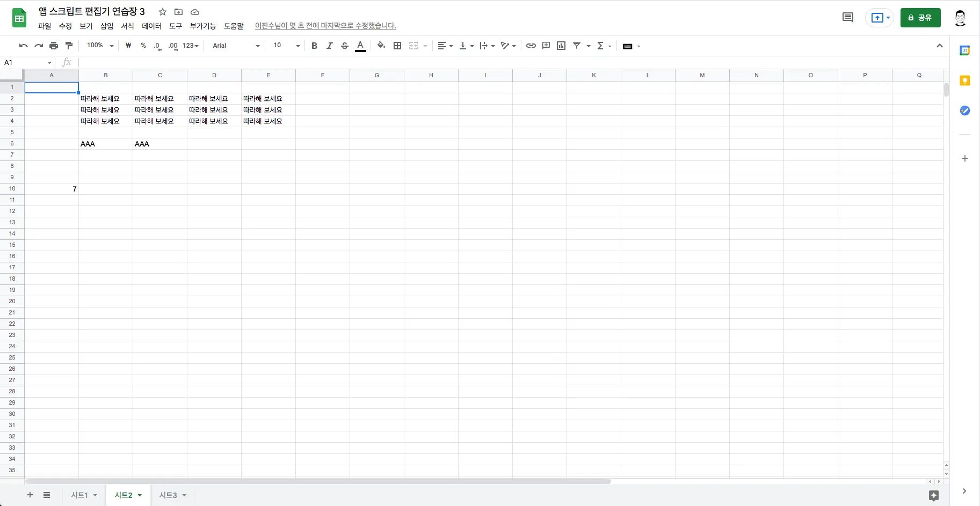Decrease decimal places
The height and width of the screenshot is (506, 980).
coord(157,46)
